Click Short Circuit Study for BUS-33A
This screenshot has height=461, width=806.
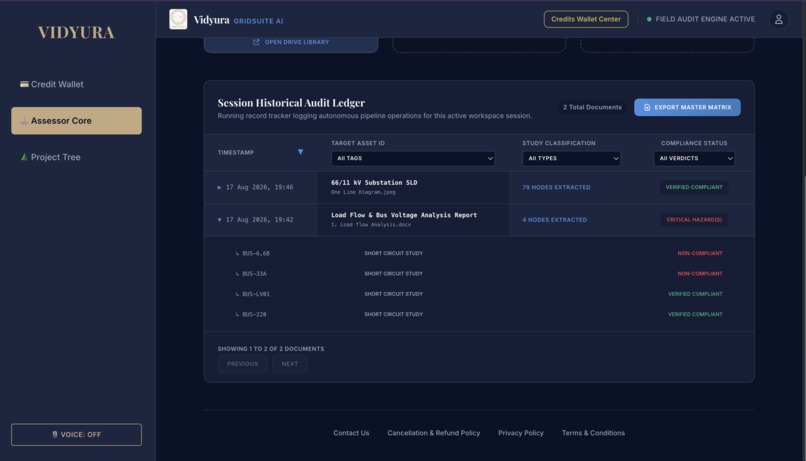coord(393,274)
